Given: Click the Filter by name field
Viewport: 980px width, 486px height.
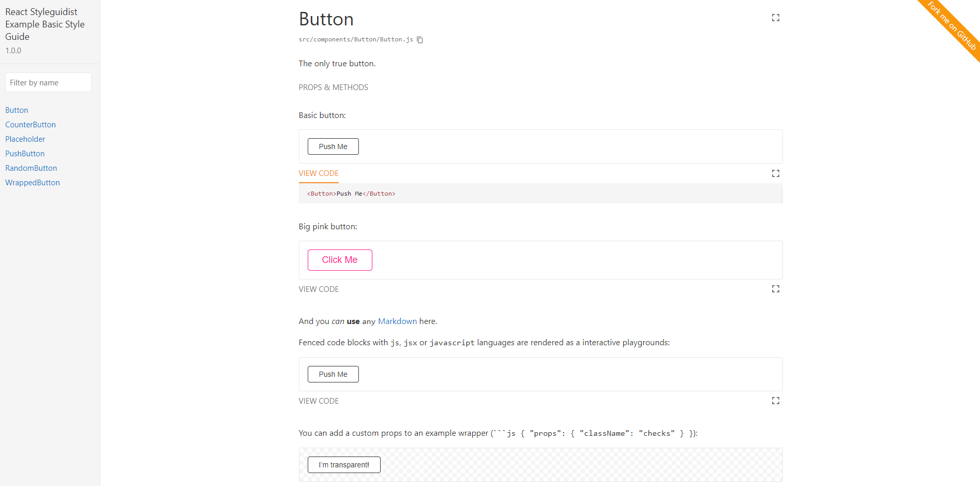Looking at the screenshot, I should (x=48, y=82).
